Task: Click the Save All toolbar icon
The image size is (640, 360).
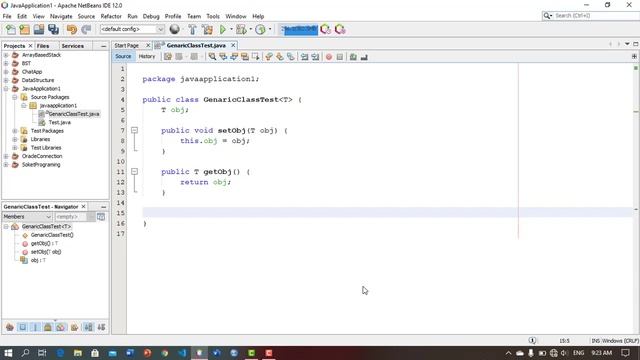Action: point(53,29)
